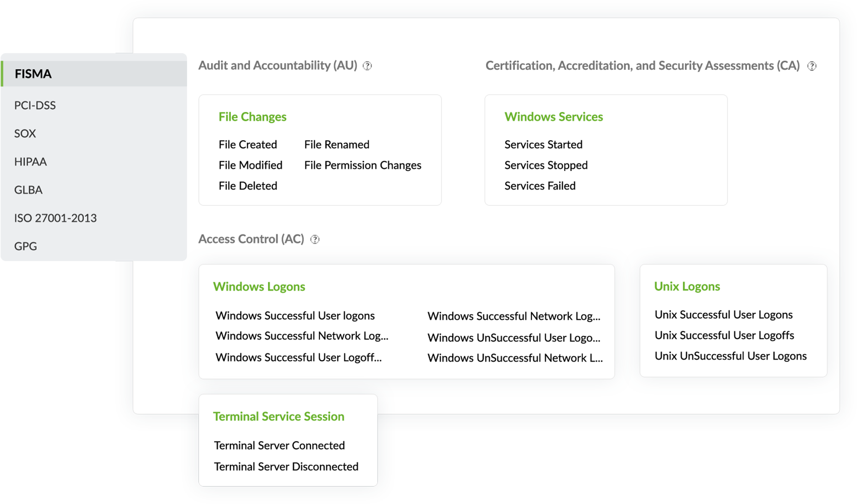Viewport: 857px width, 504px height.
Task: Open the Services Failed report
Action: point(540,186)
